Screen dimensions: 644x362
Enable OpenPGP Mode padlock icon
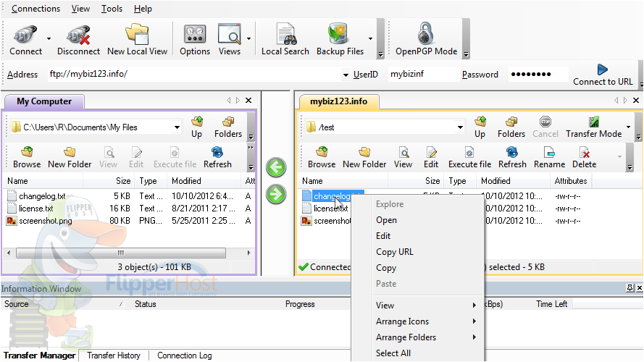pyautogui.click(x=426, y=35)
